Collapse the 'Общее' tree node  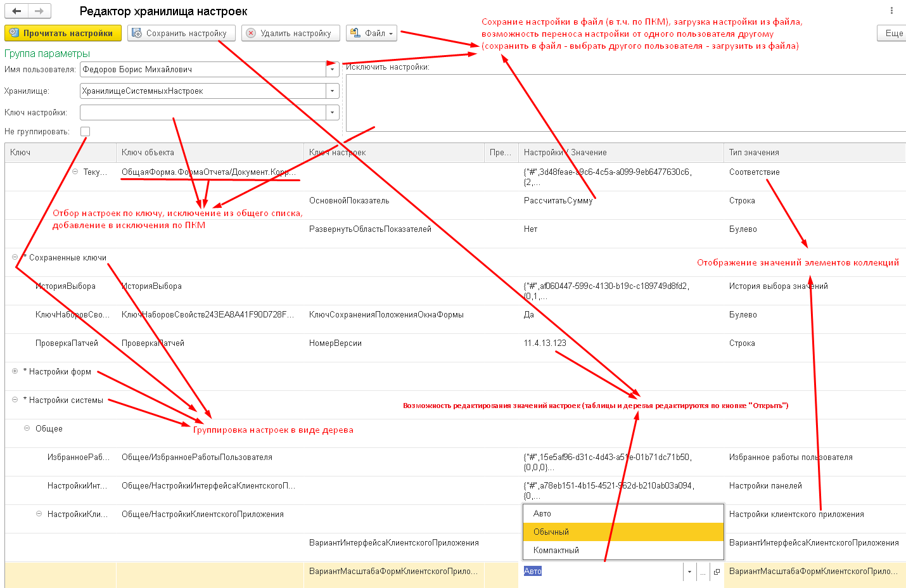click(27, 428)
